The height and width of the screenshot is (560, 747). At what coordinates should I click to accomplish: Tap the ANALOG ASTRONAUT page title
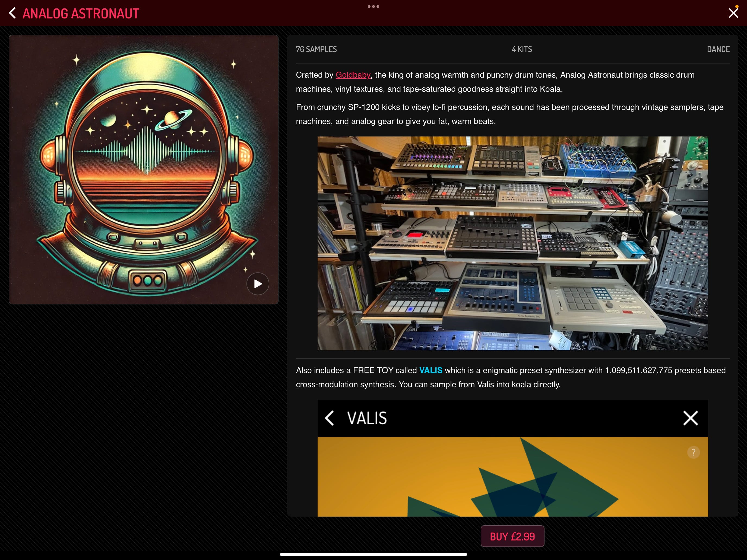coord(81,14)
